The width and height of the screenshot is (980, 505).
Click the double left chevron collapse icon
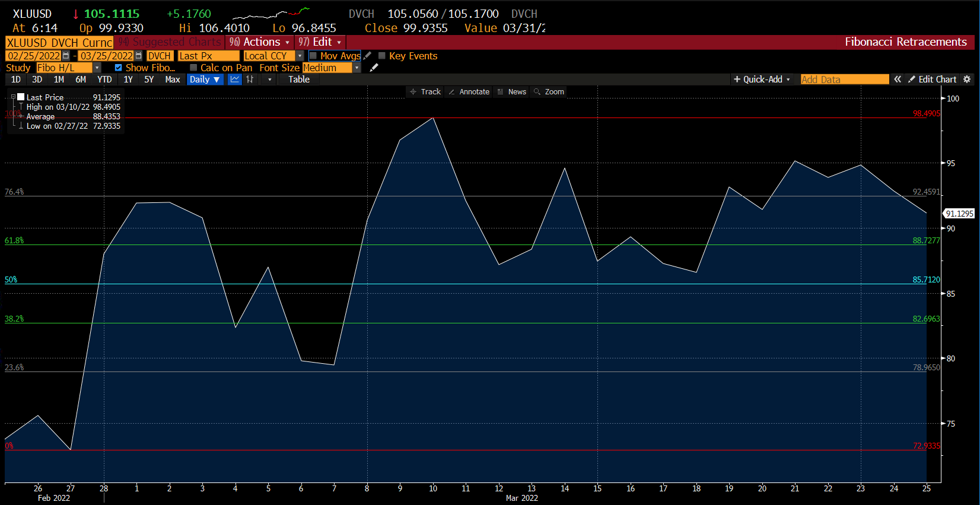898,80
